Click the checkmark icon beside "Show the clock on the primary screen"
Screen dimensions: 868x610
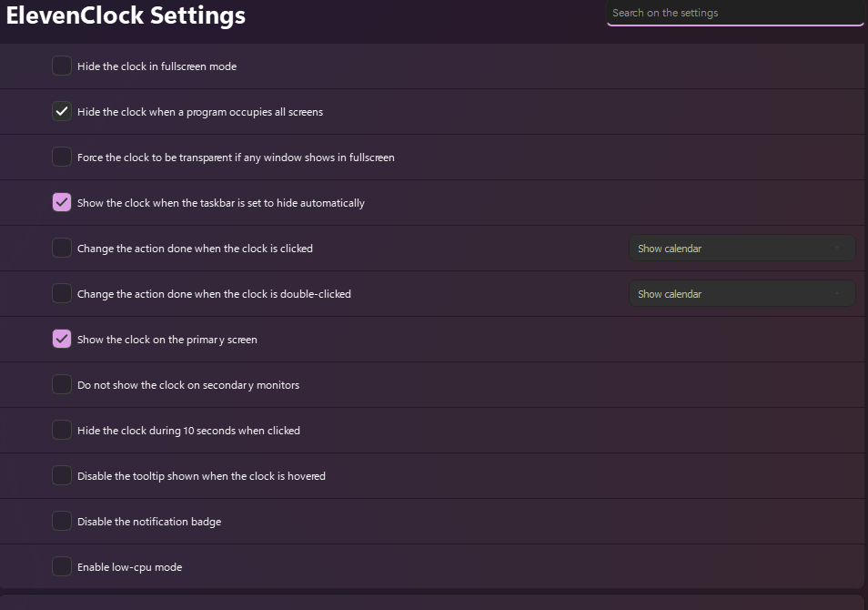coord(61,339)
